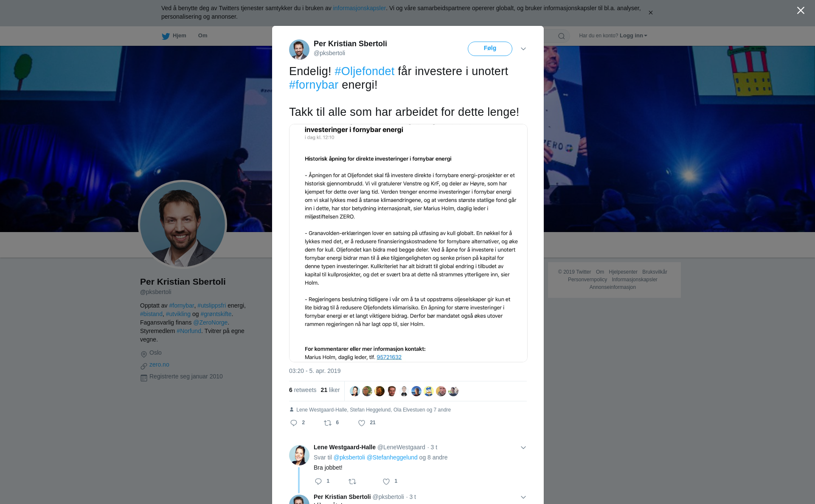The width and height of the screenshot is (815, 504).
Task: Open the informasjonskapsler link in the cookie banner
Action: 359,8
